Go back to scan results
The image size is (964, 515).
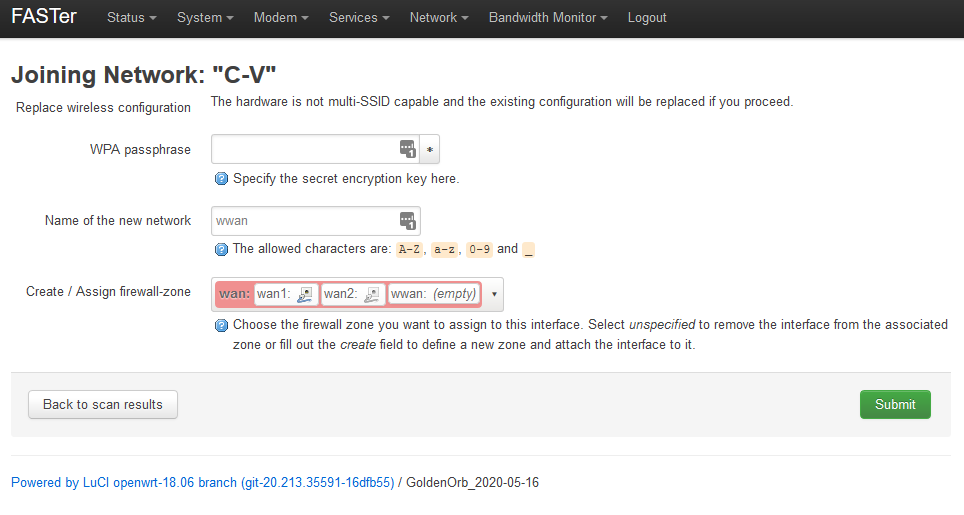[x=103, y=404]
